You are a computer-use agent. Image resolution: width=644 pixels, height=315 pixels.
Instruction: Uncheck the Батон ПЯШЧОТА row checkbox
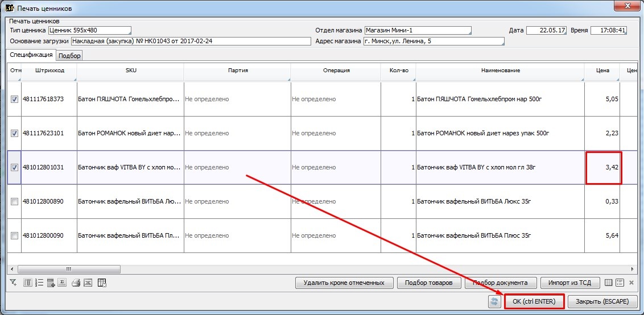pyautogui.click(x=15, y=99)
